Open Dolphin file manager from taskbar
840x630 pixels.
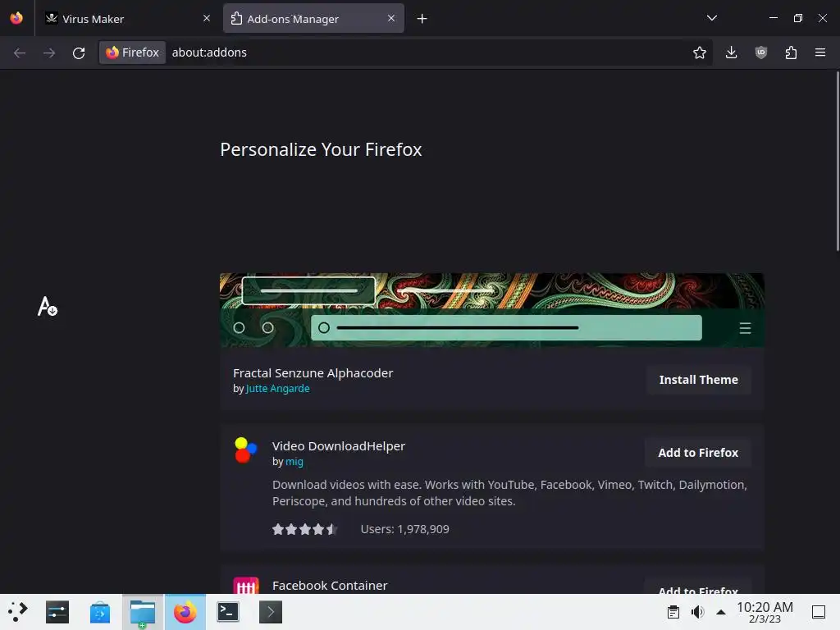click(x=143, y=612)
